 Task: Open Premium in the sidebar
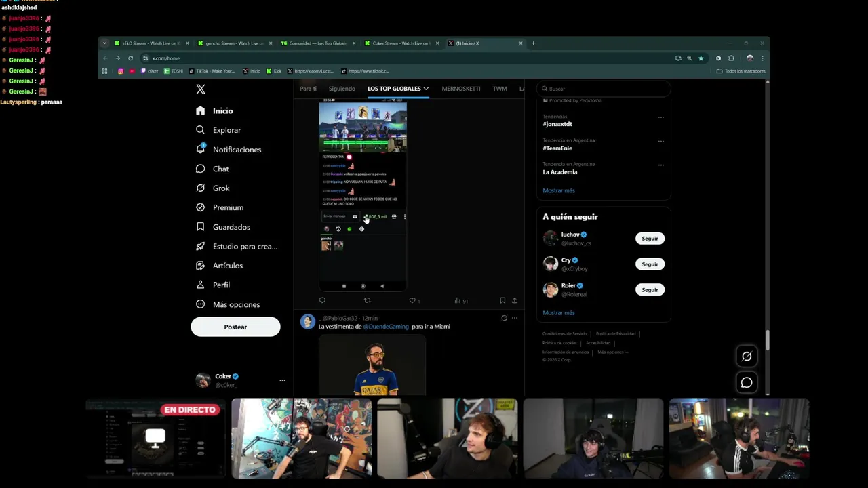click(220, 207)
